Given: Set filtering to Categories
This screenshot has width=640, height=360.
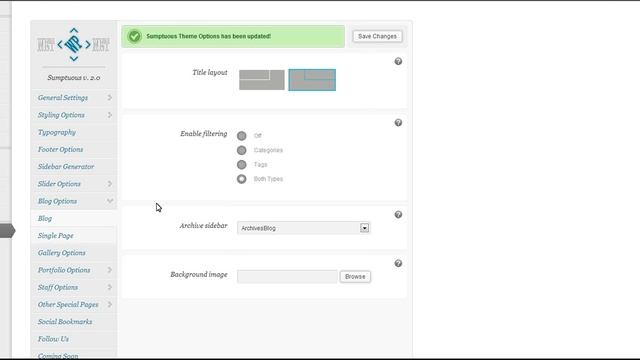Looking at the screenshot, I should tap(242, 150).
